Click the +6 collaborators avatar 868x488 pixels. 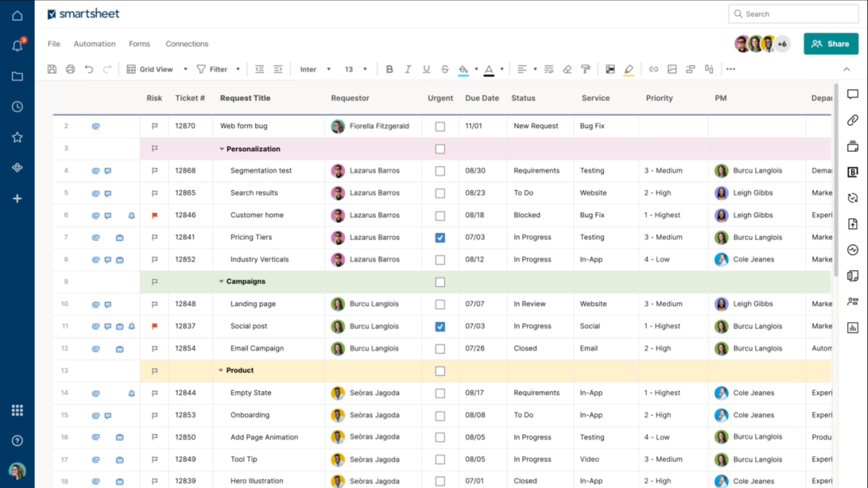click(x=782, y=44)
